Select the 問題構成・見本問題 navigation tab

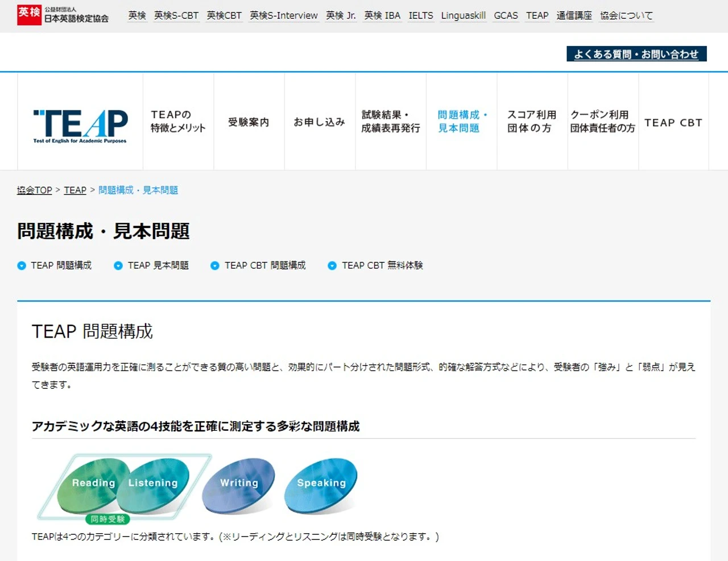461,122
